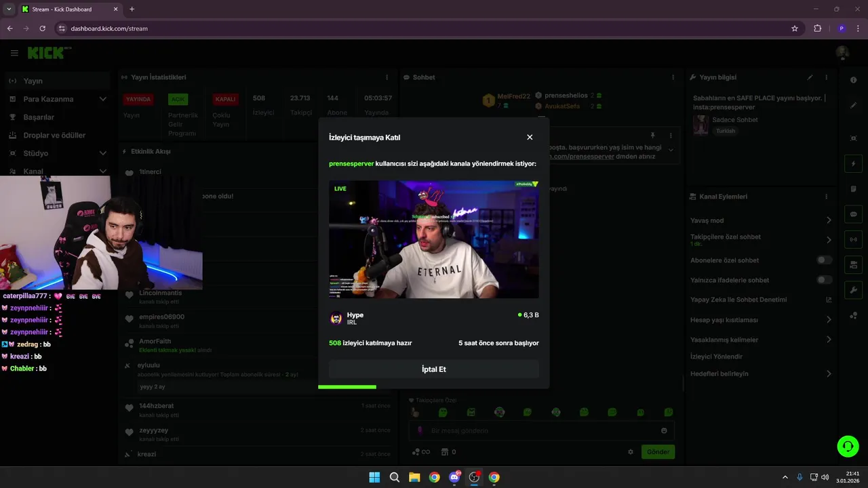Open Yavaş mod chevron

[829, 220]
